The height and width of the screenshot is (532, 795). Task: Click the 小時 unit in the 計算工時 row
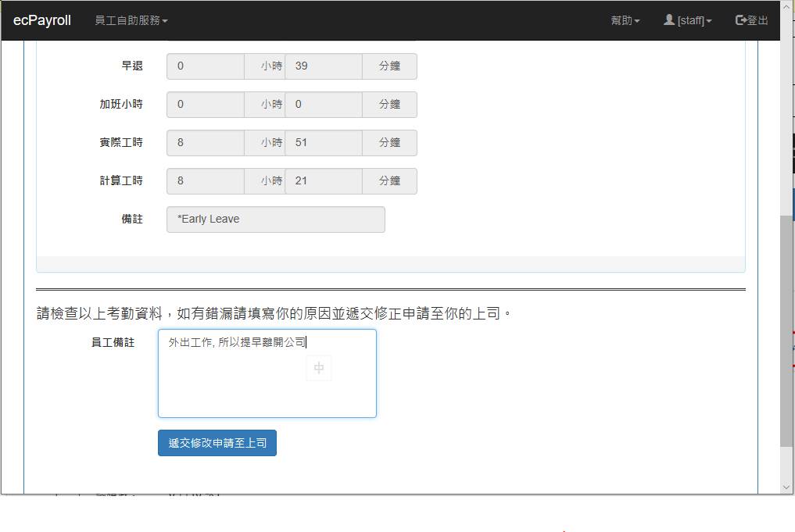pyautogui.click(x=265, y=181)
